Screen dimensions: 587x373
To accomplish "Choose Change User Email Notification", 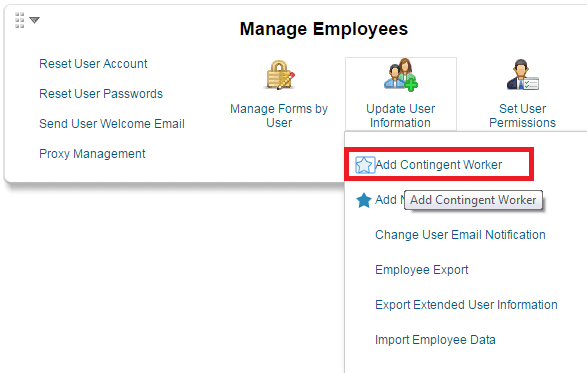I will click(460, 235).
